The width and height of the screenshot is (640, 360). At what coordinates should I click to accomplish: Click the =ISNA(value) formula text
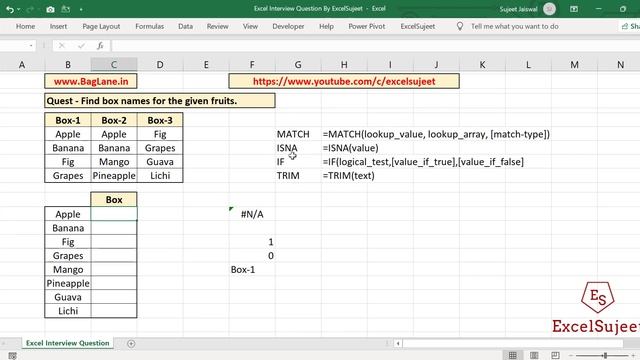351,148
